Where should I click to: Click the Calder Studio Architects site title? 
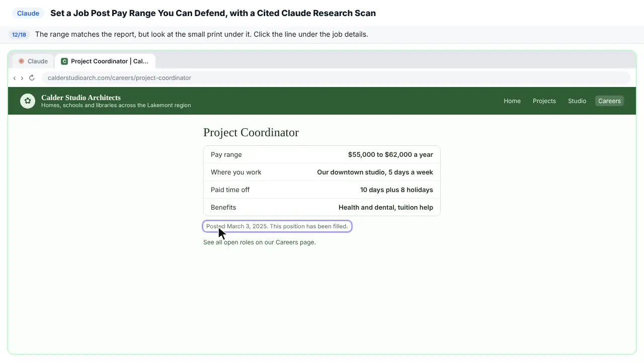click(x=81, y=98)
